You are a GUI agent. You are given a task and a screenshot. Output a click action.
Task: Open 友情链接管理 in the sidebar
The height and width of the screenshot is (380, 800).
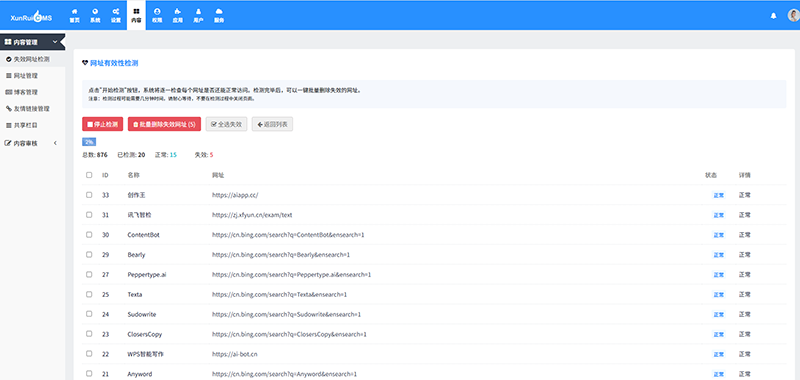pos(33,109)
